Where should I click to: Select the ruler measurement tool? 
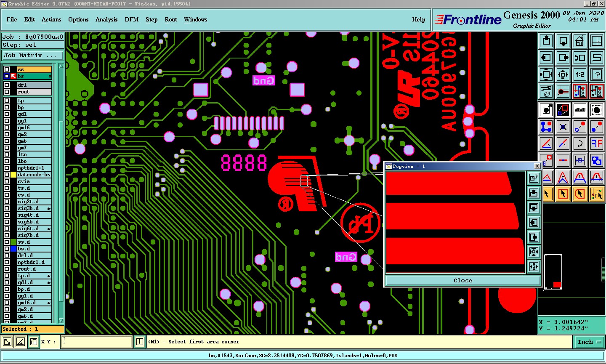[580, 110]
